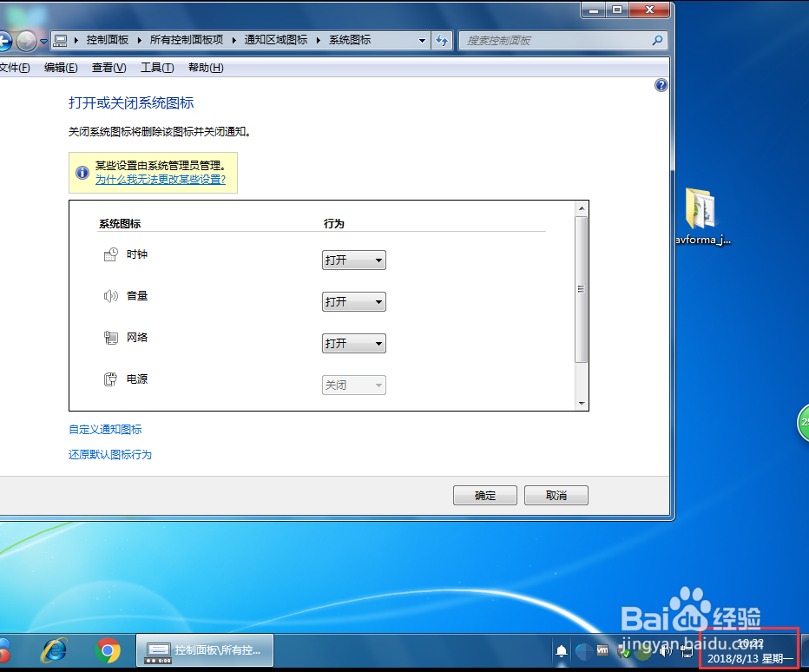Screen dimensions: 809x672
Task: Open the 为什么我无法更改某些设置? link
Action: pos(161,180)
